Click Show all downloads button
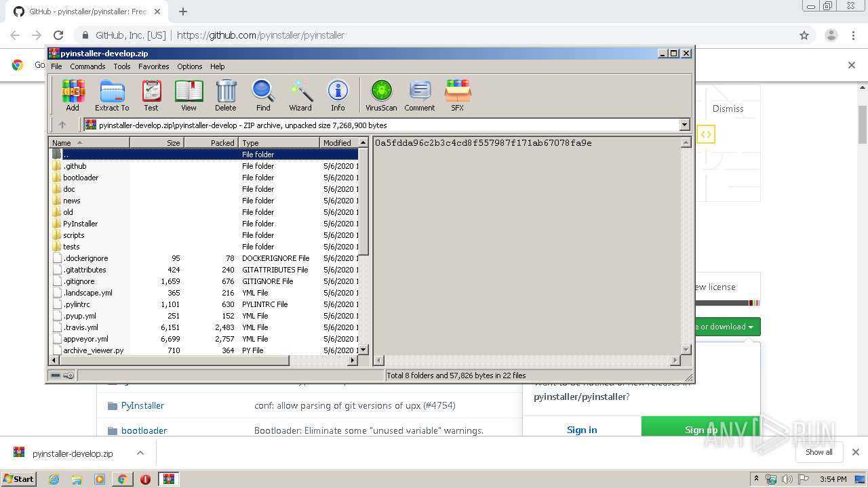Viewport: 868px width, 488px height. pos(818,452)
